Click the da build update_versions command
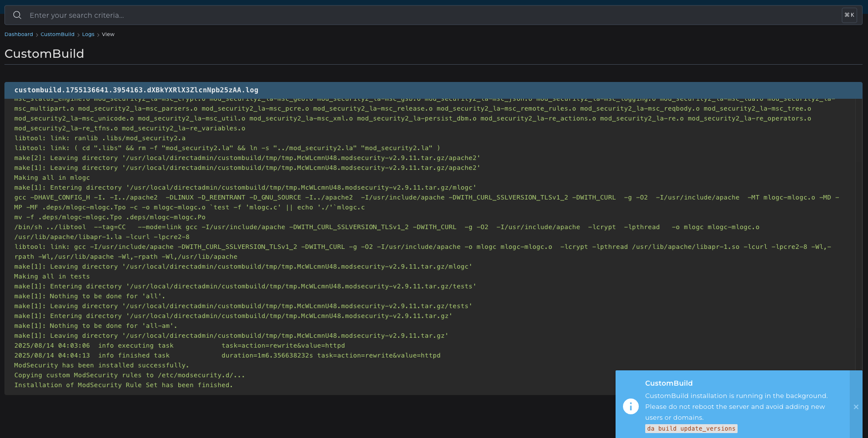Viewport: 868px width, 438px height. (691, 429)
